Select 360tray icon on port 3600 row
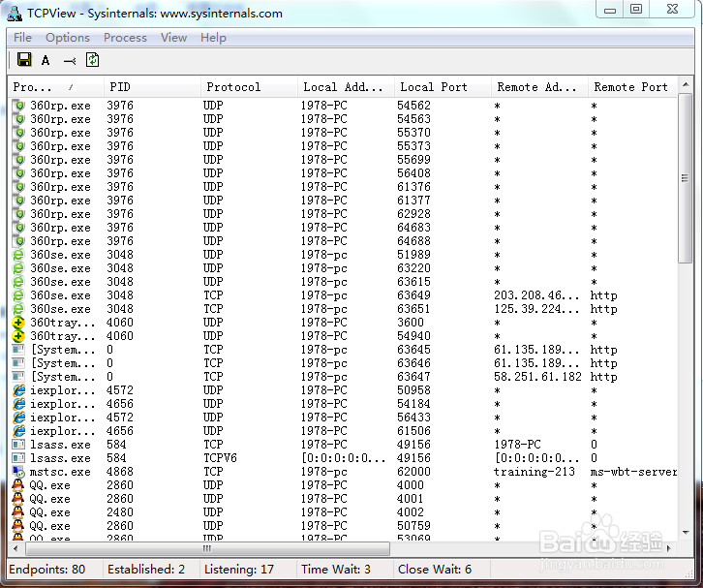Screen dimensions: 703x588 click(x=18, y=323)
